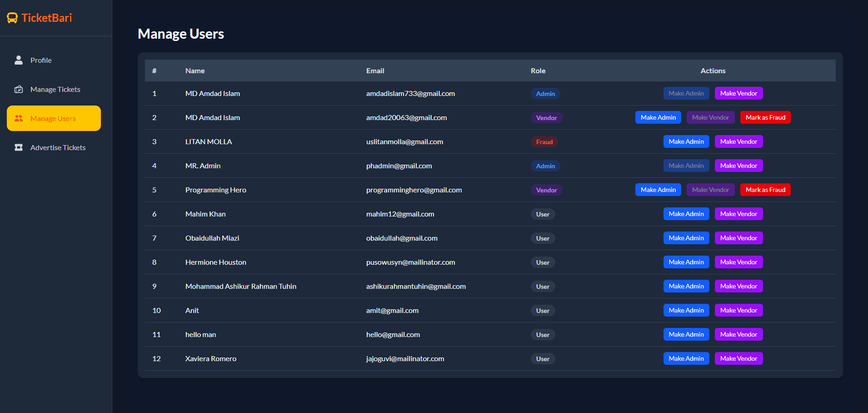
Task: Click the TicketBari bus logo icon
Action: tap(12, 18)
